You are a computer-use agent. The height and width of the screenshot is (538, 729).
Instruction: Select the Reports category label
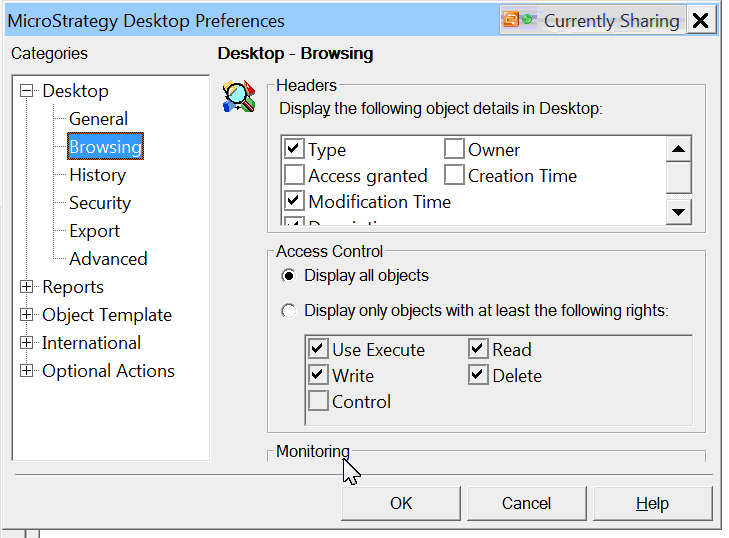[73, 287]
